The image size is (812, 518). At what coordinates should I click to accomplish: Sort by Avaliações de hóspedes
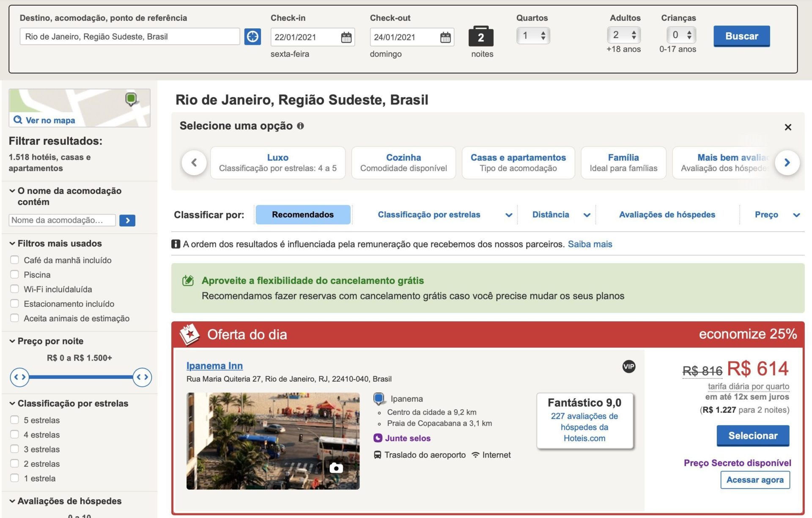[667, 215]
